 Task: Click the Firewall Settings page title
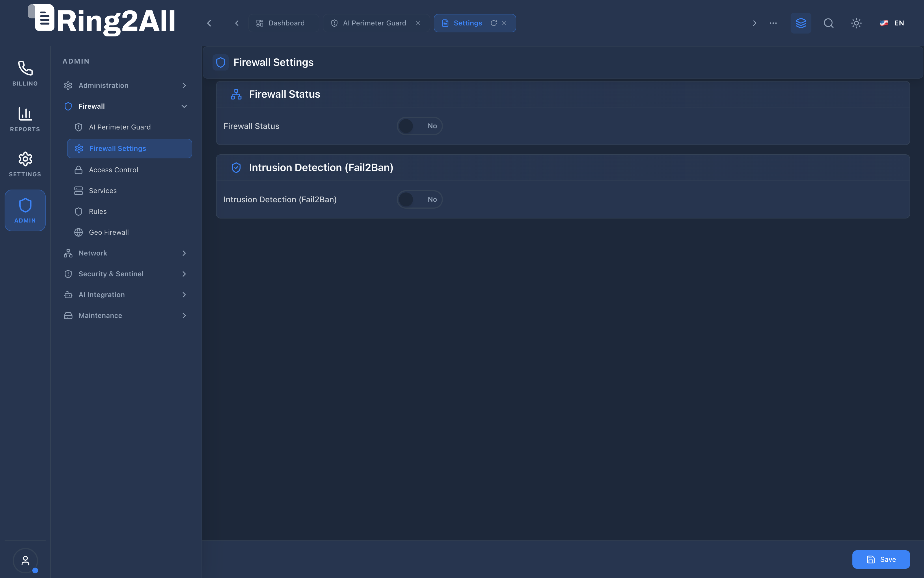point(273,62)
